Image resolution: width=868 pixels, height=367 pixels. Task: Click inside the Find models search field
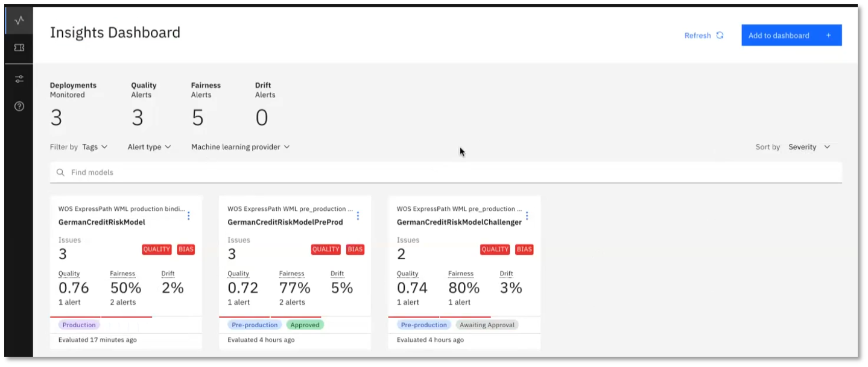445,172
